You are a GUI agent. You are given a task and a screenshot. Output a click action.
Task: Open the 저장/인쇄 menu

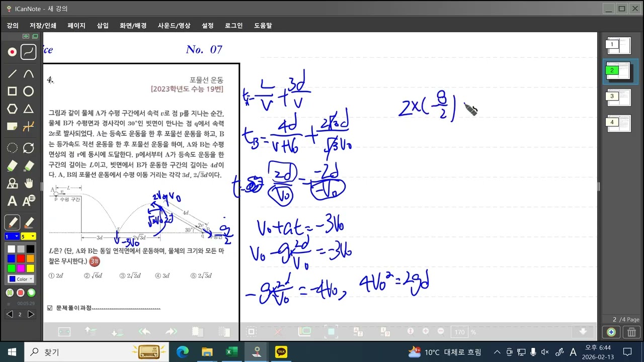coord(43,25)
